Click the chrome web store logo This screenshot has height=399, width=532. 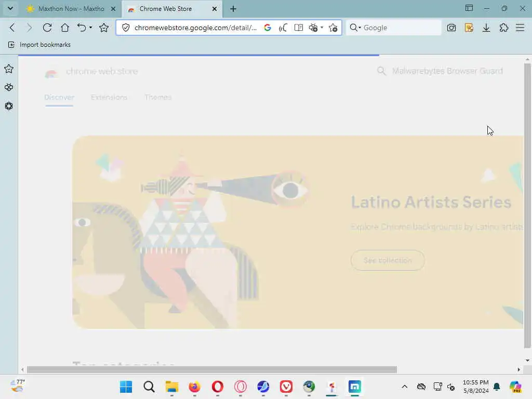coord(91,72)
